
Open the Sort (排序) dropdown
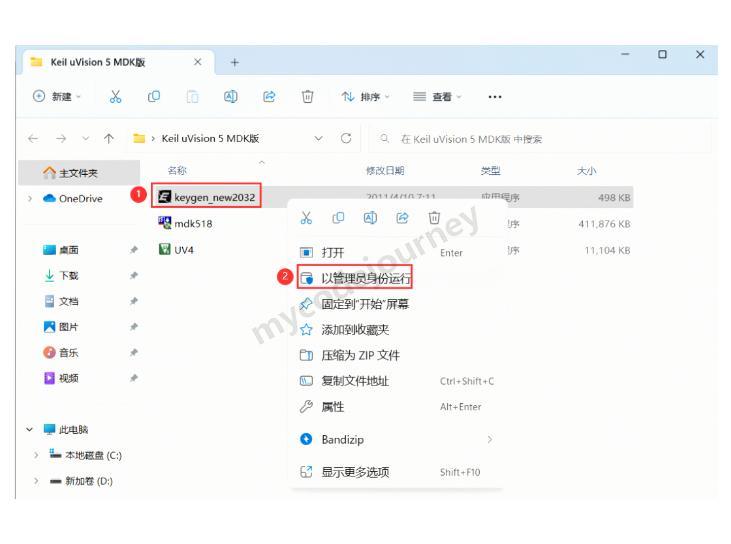click(x=366, y=96)
